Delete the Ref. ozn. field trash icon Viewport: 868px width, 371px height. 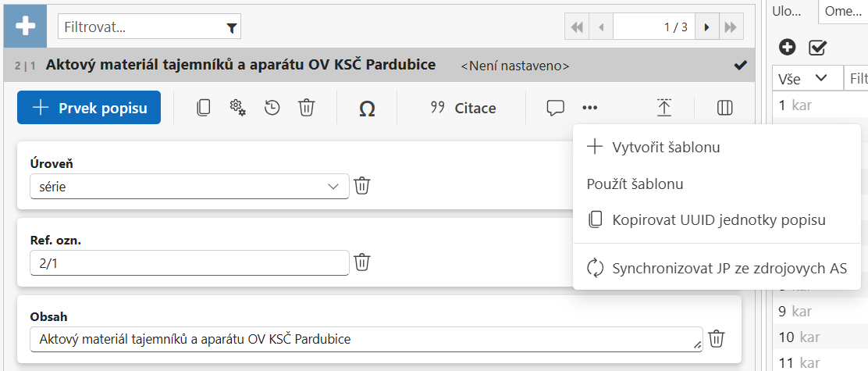[362, 262]
